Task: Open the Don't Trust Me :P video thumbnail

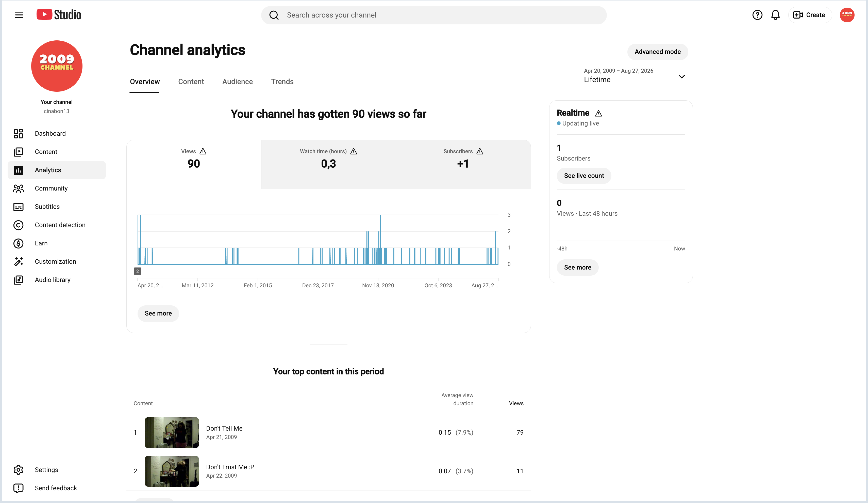Action: point(172,471)
